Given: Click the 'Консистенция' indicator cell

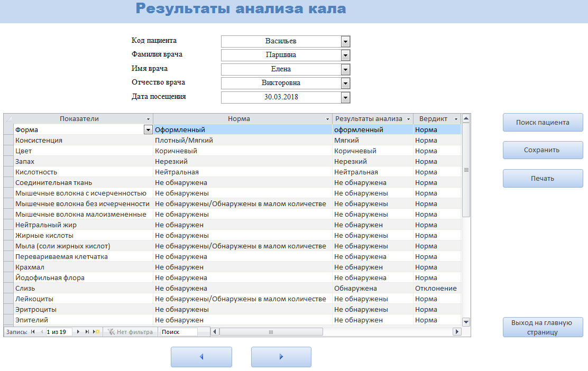Looking at the screenshot, I should tap(83, 140).
